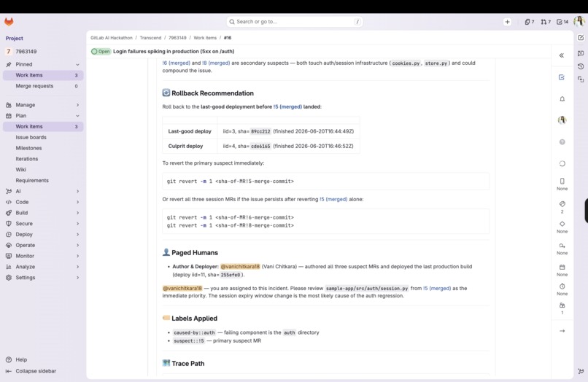This screenshot has width=588, height=382.
Task: Open Issue boards
Action: (x=43, y=138)
